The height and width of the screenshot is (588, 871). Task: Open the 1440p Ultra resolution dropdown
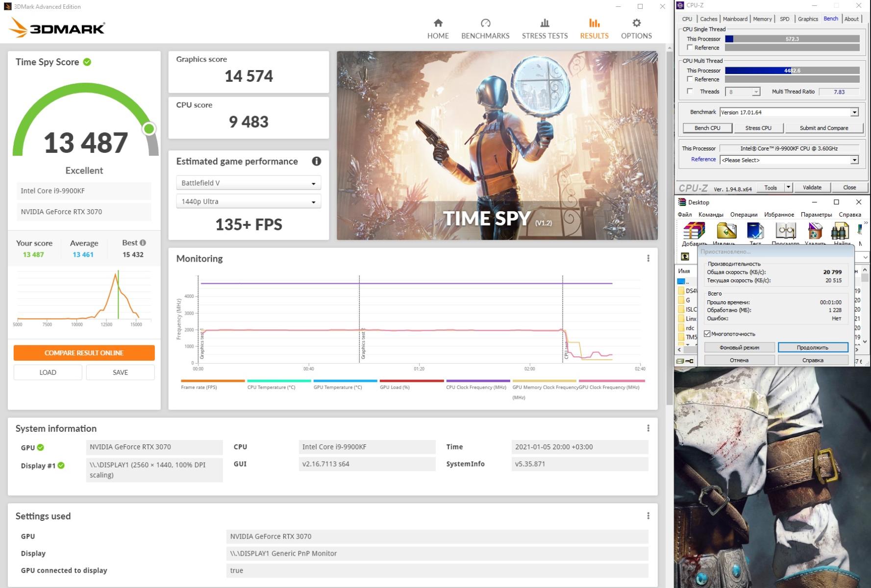(x=249, y=201)
